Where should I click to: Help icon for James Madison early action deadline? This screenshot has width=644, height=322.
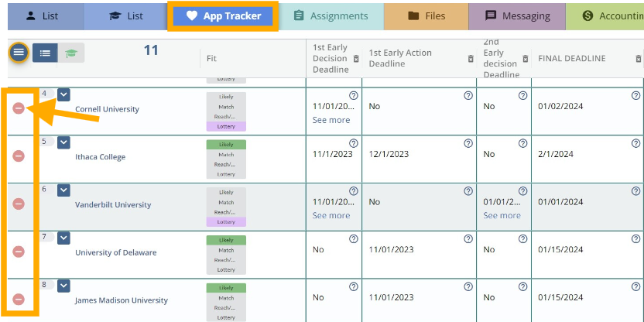click(x=468, y=286)
